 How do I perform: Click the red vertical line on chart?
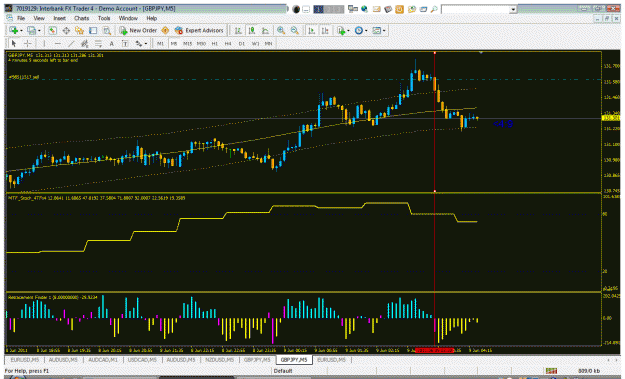click(x=434, y=122)
